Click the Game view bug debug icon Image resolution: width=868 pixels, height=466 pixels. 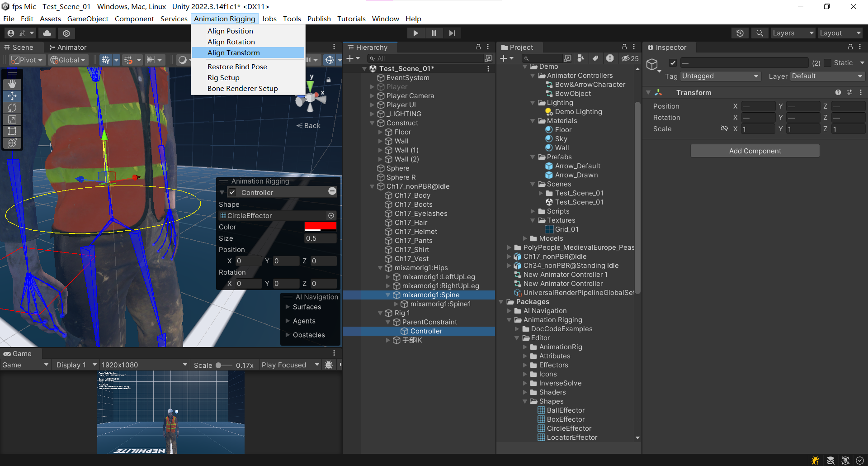click(329, 365)
